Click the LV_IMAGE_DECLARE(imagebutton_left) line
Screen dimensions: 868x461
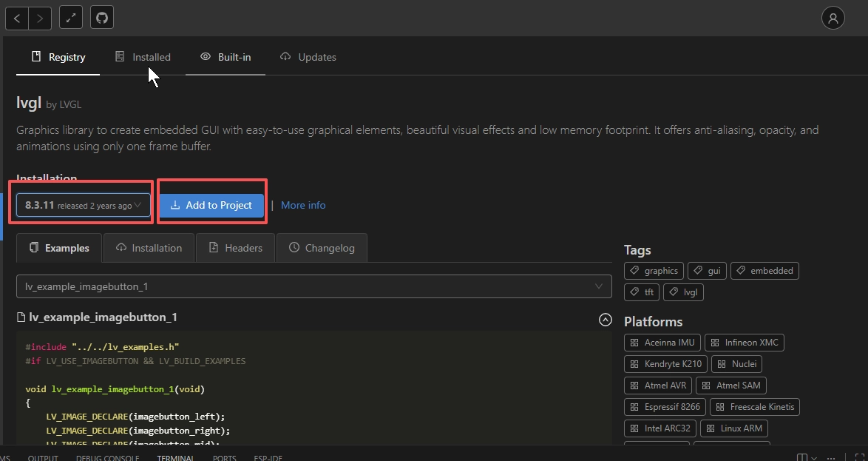(x=135, y=417)
